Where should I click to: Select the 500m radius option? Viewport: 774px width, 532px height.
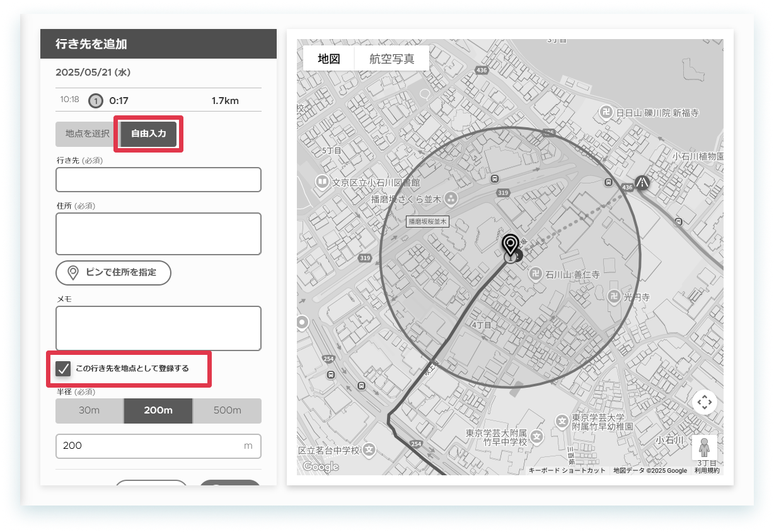[x=227, y=410]
